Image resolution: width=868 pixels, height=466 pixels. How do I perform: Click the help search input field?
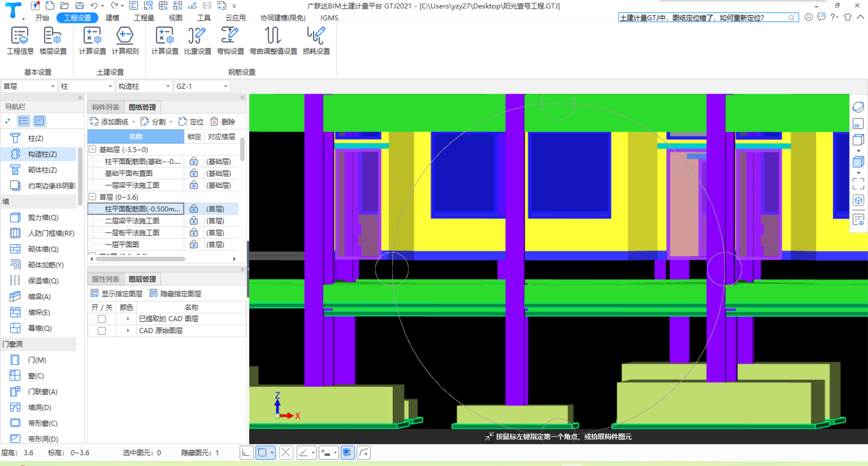pos(708,18)
